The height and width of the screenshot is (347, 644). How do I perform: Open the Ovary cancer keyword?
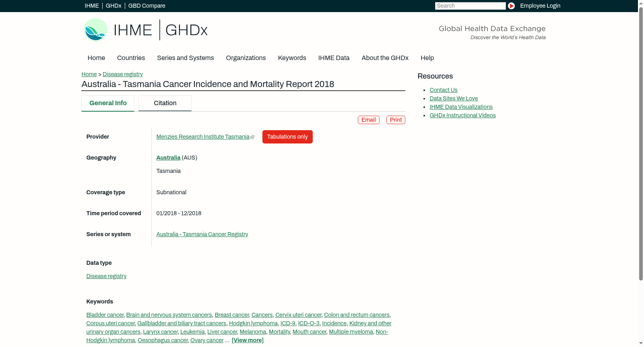(x=207, y=340)
